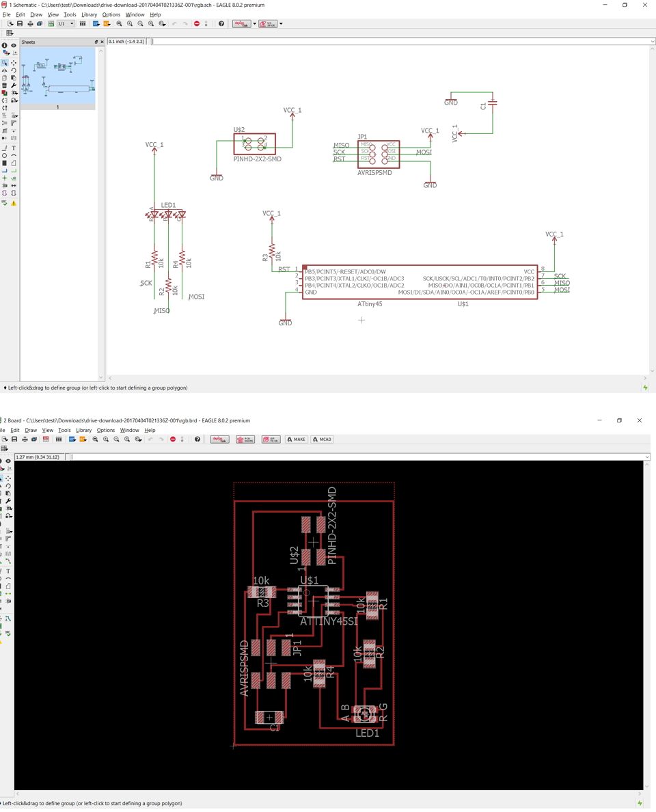Open Draw menu in Schematic window

coord(36,14)
